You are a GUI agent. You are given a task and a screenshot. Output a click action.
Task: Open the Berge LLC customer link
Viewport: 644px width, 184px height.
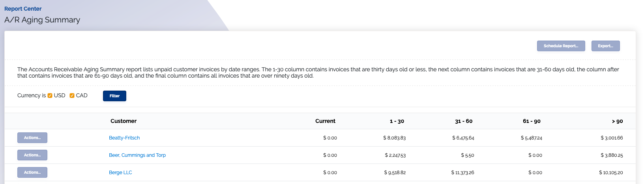click(120, 173)
